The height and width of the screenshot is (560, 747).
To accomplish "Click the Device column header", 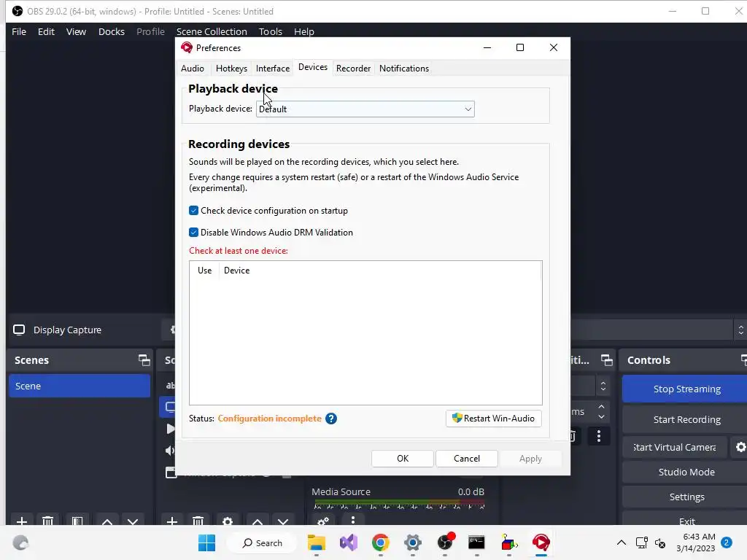I will [x=237, y=271].
